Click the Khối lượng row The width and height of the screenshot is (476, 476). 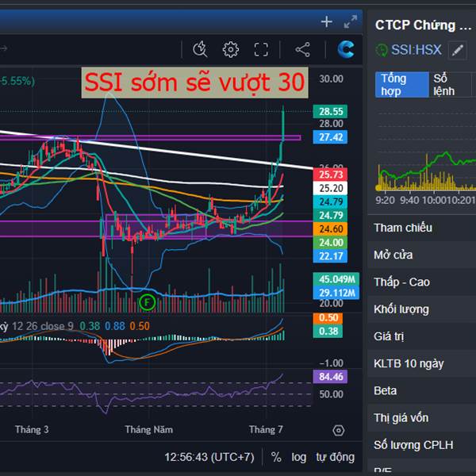click(x=422, y=309)
